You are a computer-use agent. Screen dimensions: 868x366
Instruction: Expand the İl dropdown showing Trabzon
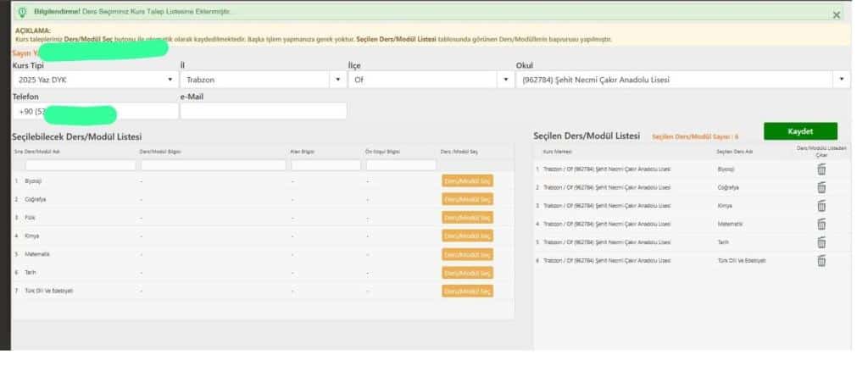coord(262,80)
